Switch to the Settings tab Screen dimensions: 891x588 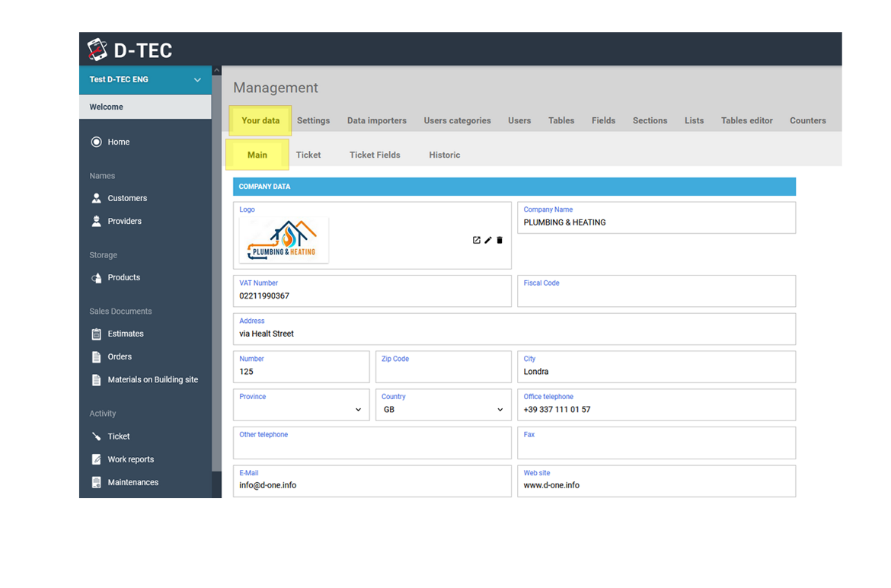[313, 120]
